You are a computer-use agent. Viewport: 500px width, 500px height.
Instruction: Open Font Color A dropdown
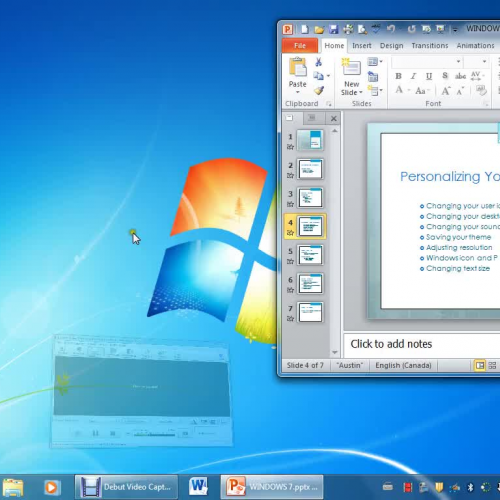402,90
